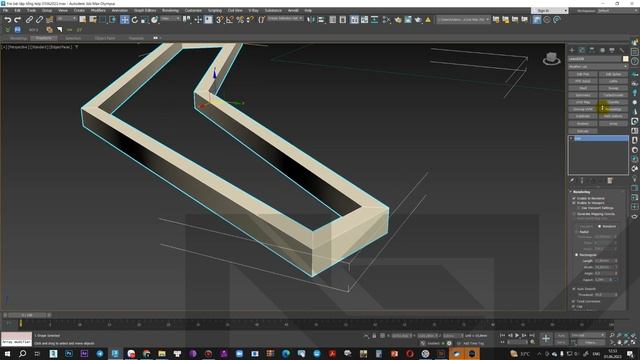Image resolution: width=640 pixels, height=360 pixels.
Task: Click the Shell modifier button
Action: coord(583,88)
